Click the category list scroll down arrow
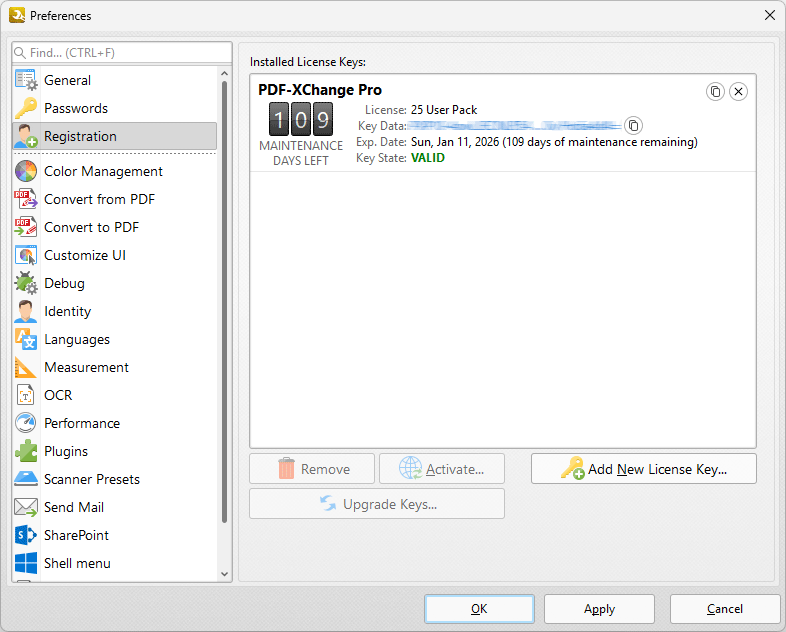Screen dimensions: 786x632 (x=225, y=574)
